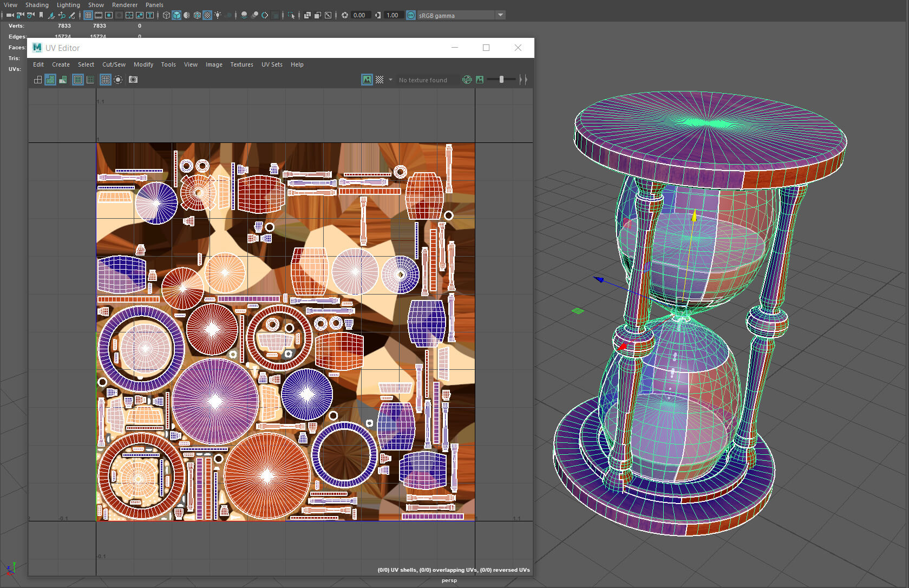Expand the texture list dropdown arrow in UV Editor
Viewport: 909px width, 588px height.
390,80
